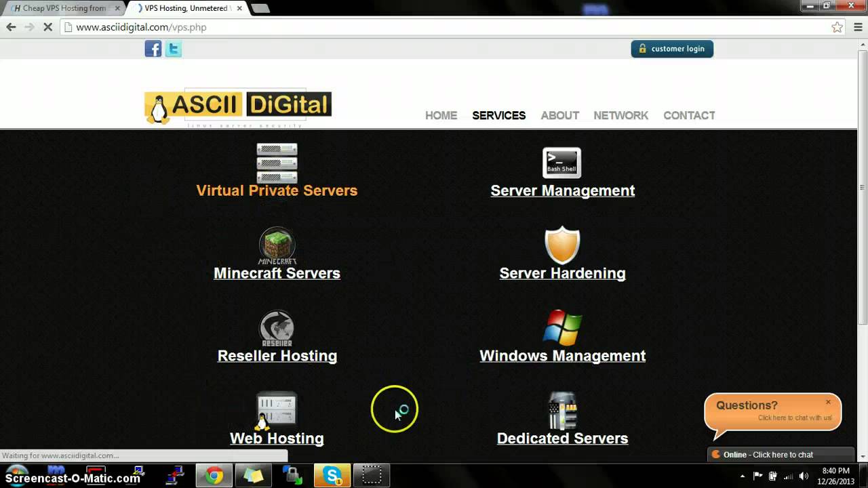Open the Reseller Hosting link
The image size is (868, 488).
pos(277,356)
